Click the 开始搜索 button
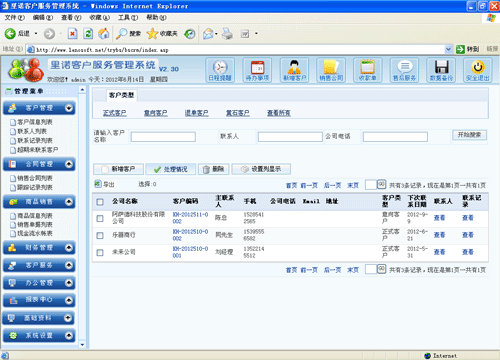 click(469, 135)
